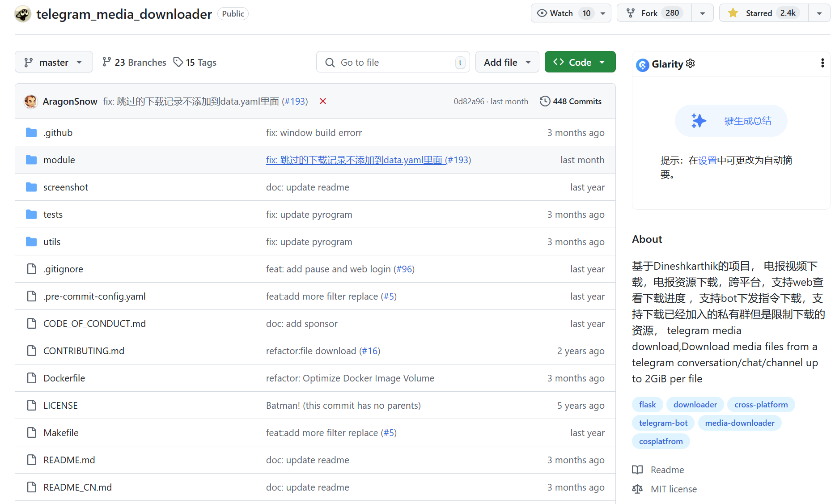Click the folder icon beside module
The image size is (835, 504).
coord(31,160)
